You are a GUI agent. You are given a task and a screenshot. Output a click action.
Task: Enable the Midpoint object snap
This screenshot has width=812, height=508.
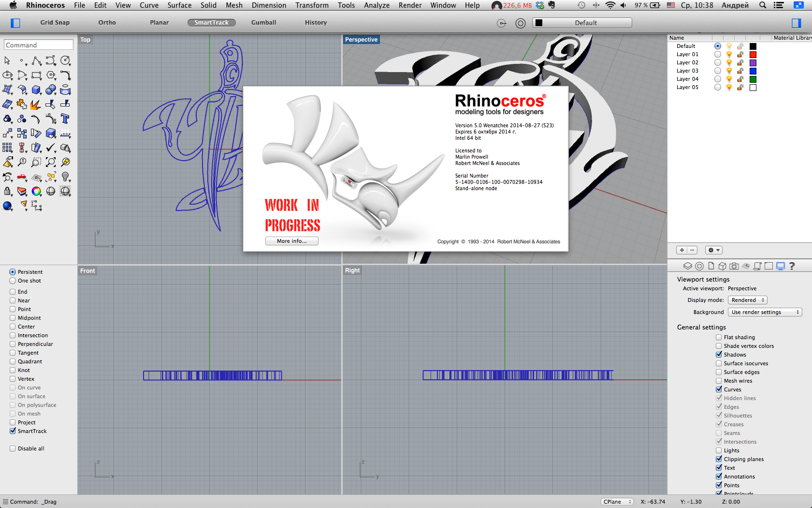pyautogui.click(x=13, y=318)
